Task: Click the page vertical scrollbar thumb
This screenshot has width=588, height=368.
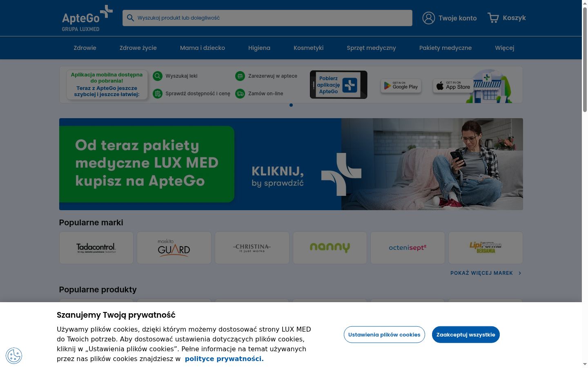Action: point(585,59)
